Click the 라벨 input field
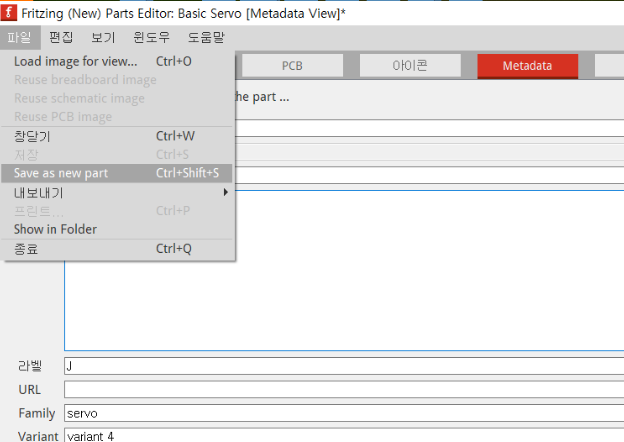Viewport: 624px width, 442px height. click(344, 366)
